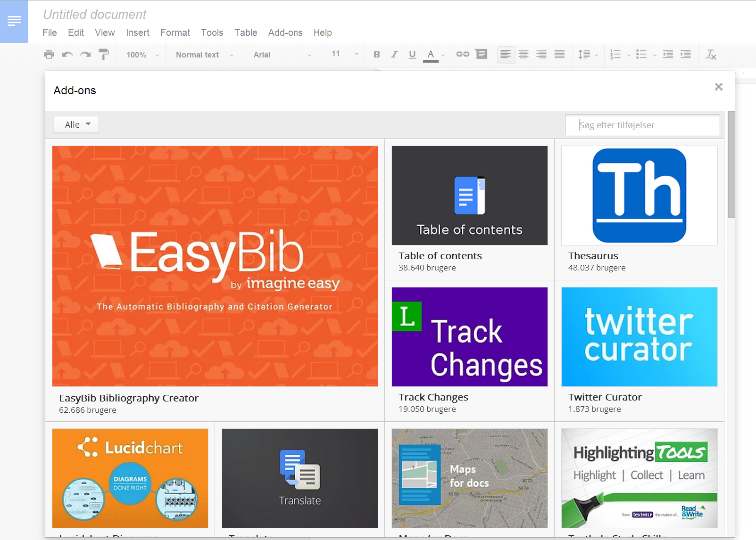
Task: Click the print icon in the toolbar
Action: (x=49, y=55)
